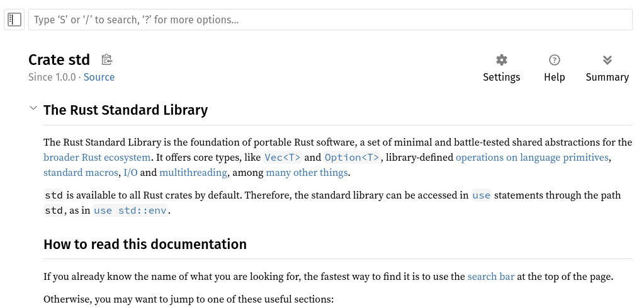The width and height of the screenshot is (644, 307).
Task: Click the inline use keyword link
Action: point(481,195)
